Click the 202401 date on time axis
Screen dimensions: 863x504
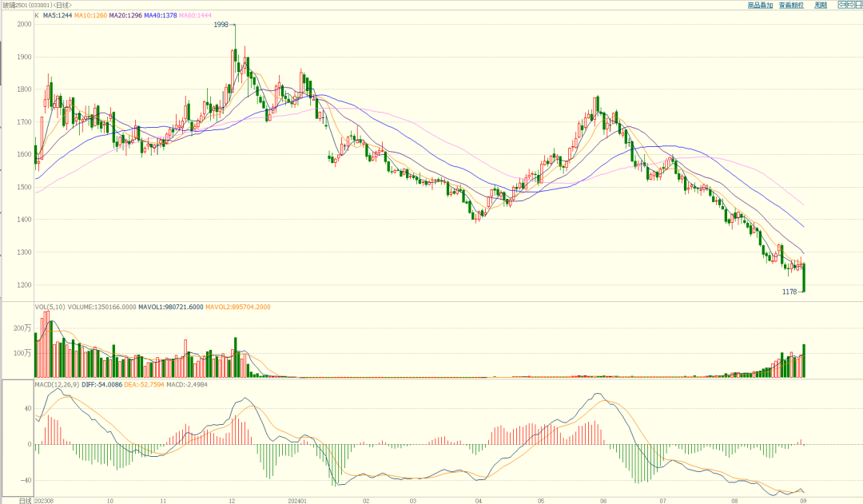299,500
